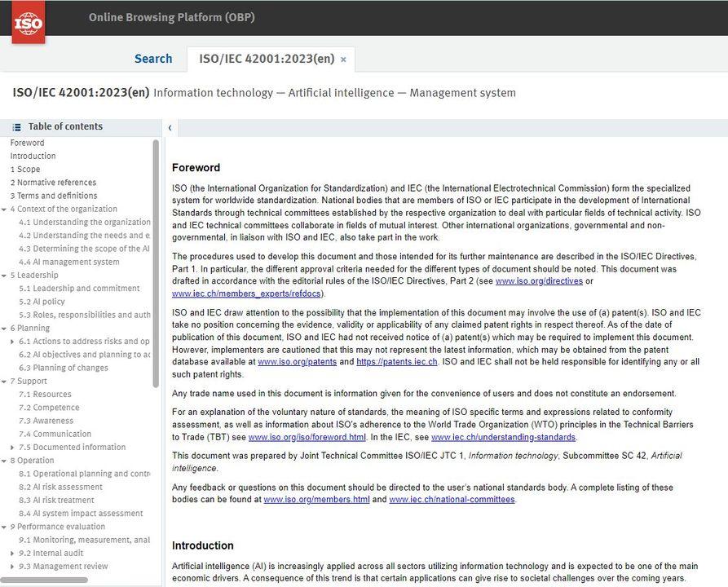Open the www.iso.org/members.html link
Viewport: 728px width, 587px height.
[316, 499]
